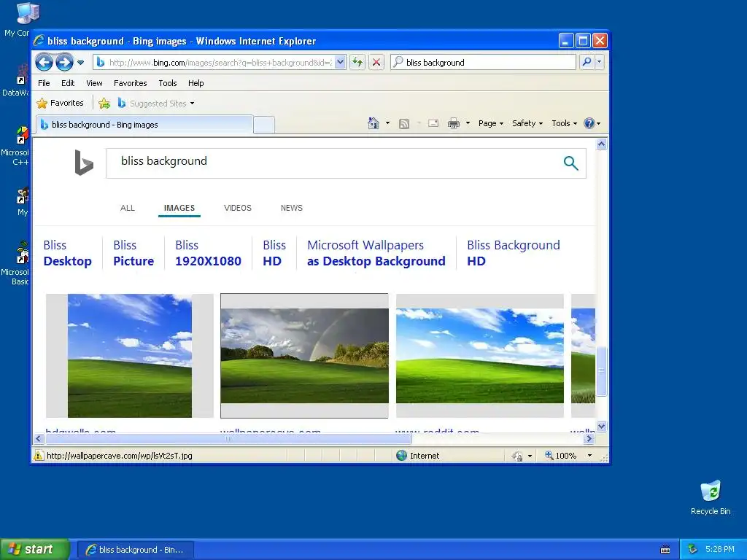Open the Favorites star button

60,103
